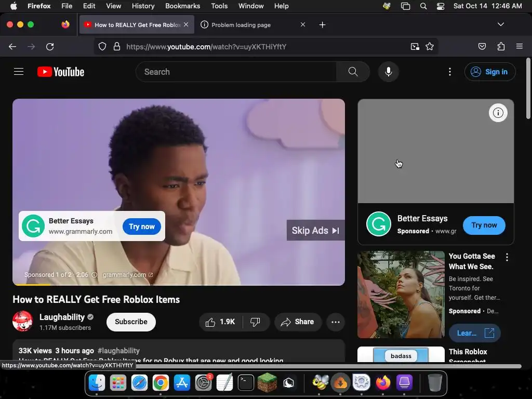This screenshot has width=532, height=399.
Task: Open the Grammarly ad info icon
Action: [x=95, y=275]
